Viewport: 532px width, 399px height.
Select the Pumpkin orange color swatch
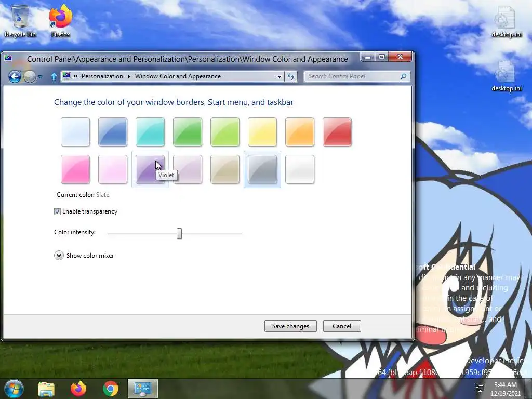300,132
